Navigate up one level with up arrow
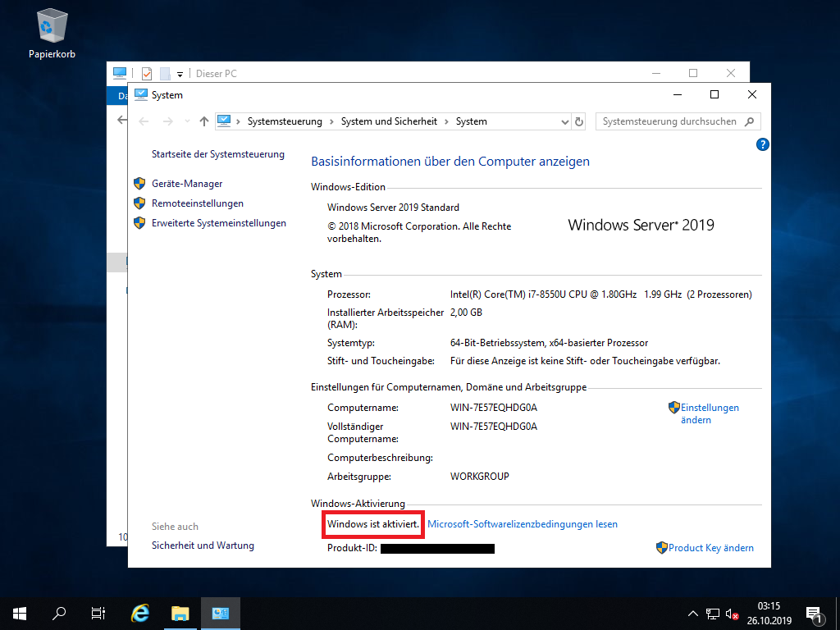840x630 pixels. (x=204, y=121)
